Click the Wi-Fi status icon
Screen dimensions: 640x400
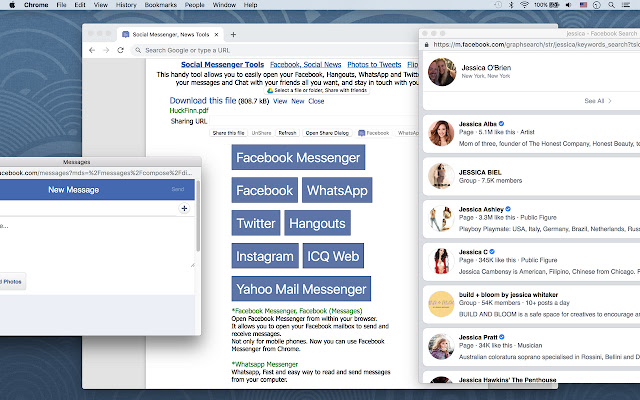(524, 5)
